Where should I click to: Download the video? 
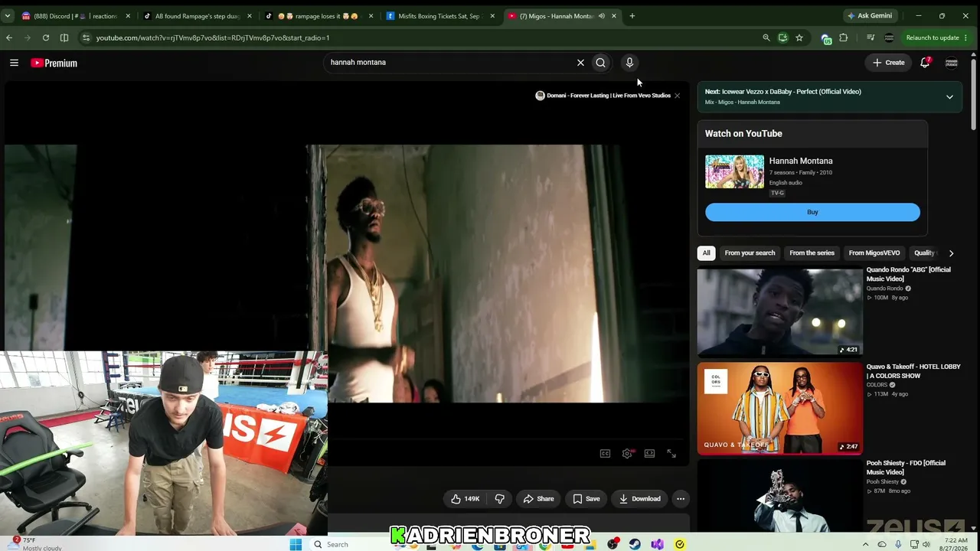(x=640, y=499)
